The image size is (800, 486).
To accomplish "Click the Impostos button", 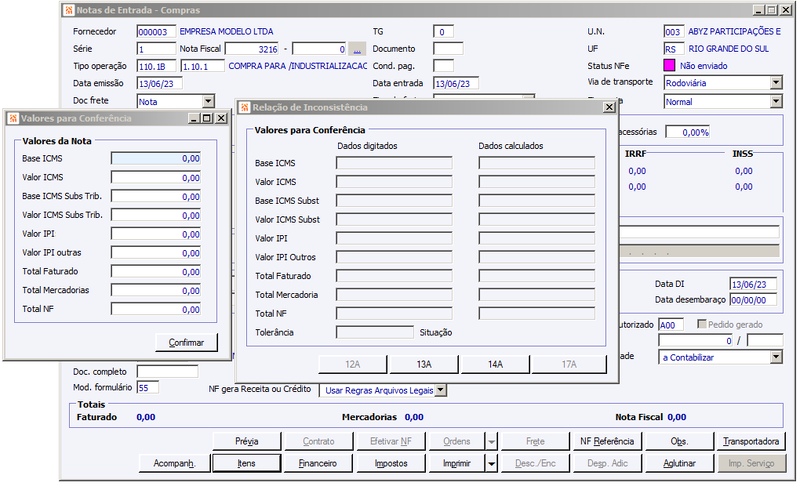I will (391, 464).
